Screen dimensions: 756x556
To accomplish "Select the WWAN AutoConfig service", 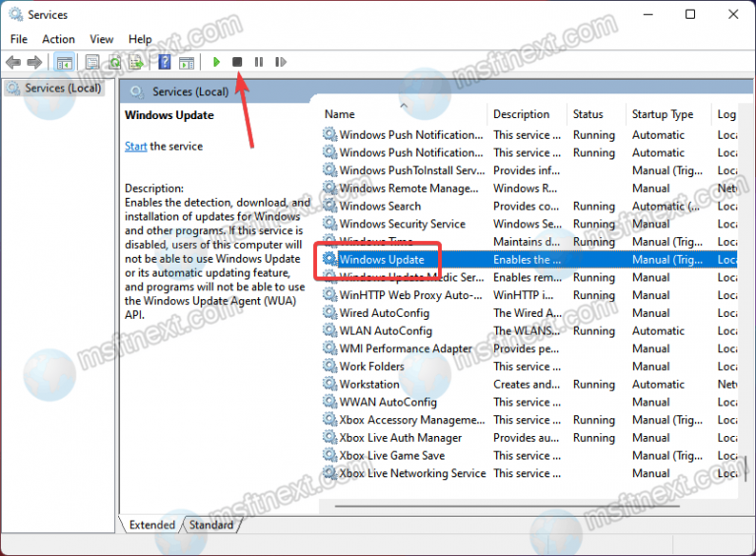I will tap(529, 402).
